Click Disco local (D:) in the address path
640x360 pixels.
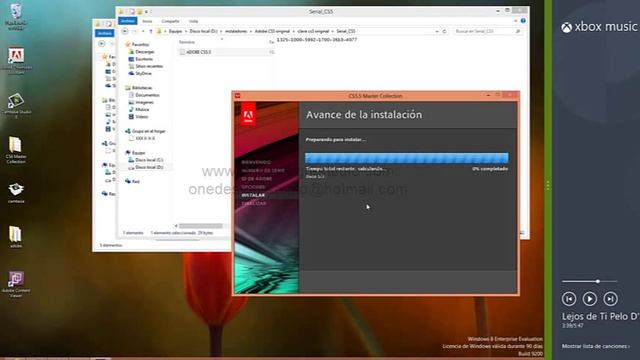click(203, 31)
